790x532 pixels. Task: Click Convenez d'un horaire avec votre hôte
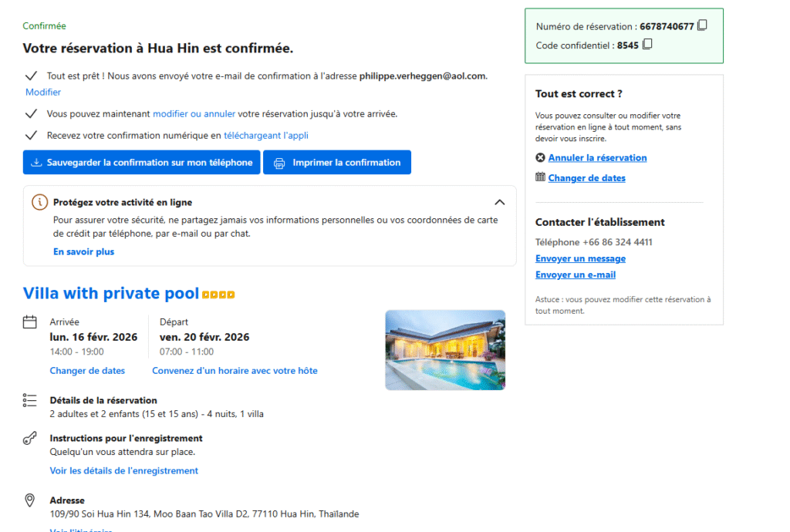point(235,371)
